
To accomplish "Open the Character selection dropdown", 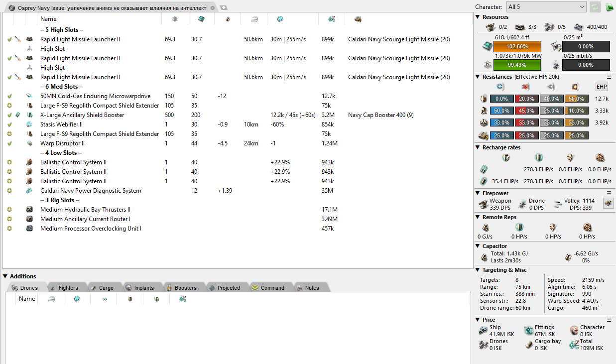I will click(546, 7).
